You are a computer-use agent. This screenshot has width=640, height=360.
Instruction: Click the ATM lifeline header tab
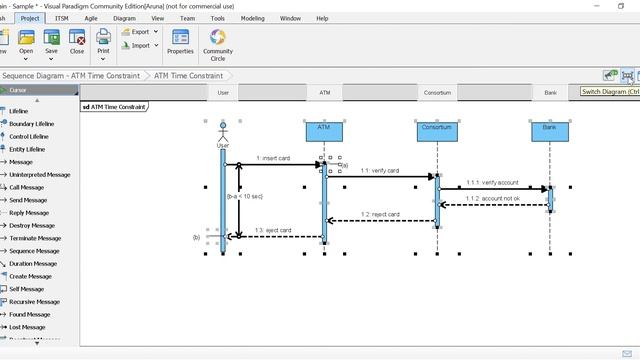pos(324,93)
